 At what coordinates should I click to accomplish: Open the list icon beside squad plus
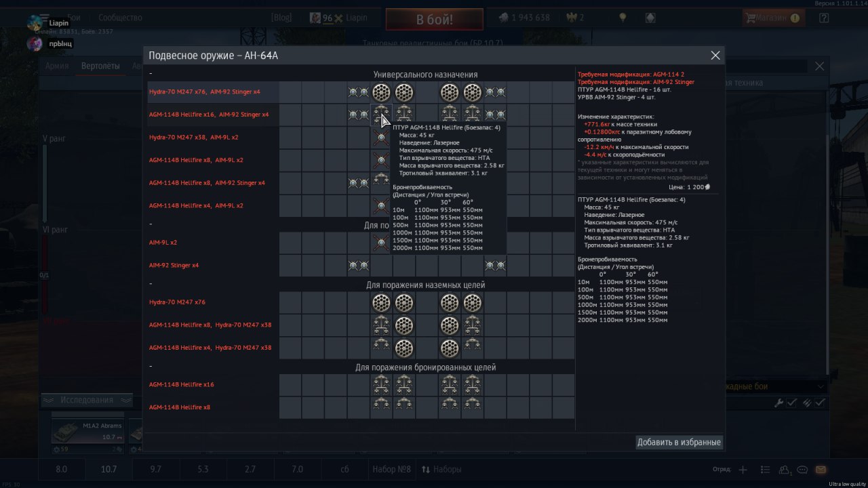(x=766, y=470)
